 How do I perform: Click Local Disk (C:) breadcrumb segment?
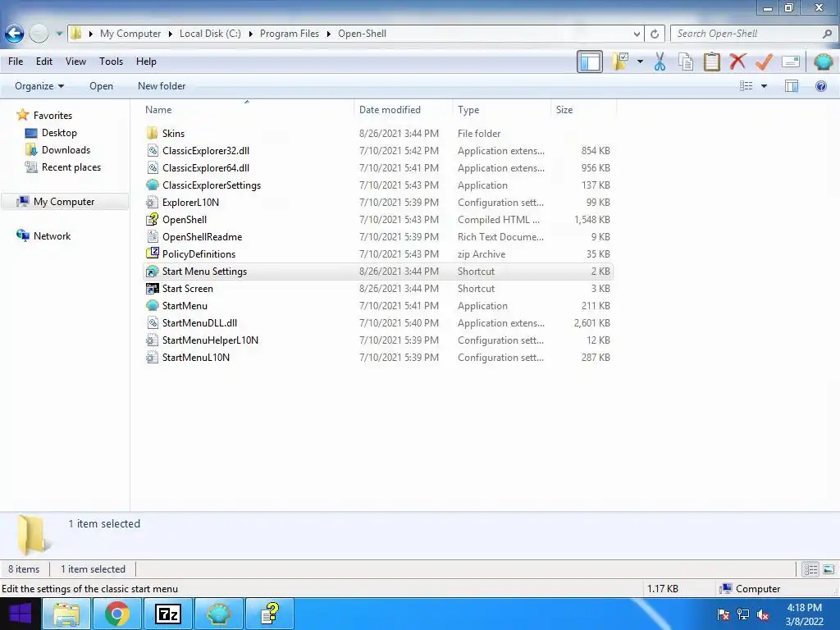tap(210, 34)
